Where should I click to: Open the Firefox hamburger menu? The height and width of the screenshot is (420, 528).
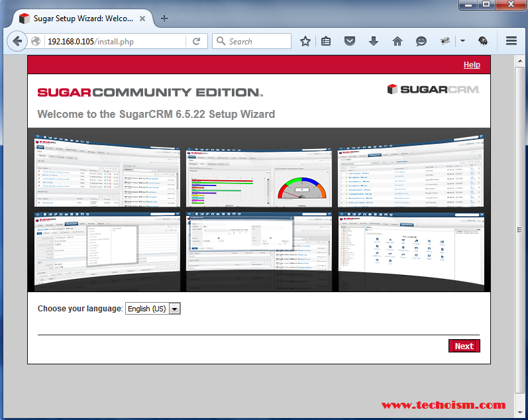511,41
